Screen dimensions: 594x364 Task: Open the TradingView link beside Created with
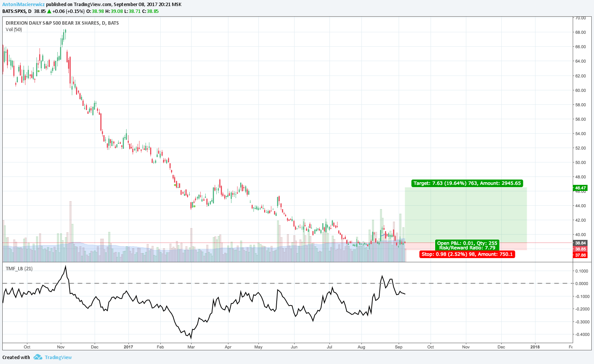(x=58, y=357)
